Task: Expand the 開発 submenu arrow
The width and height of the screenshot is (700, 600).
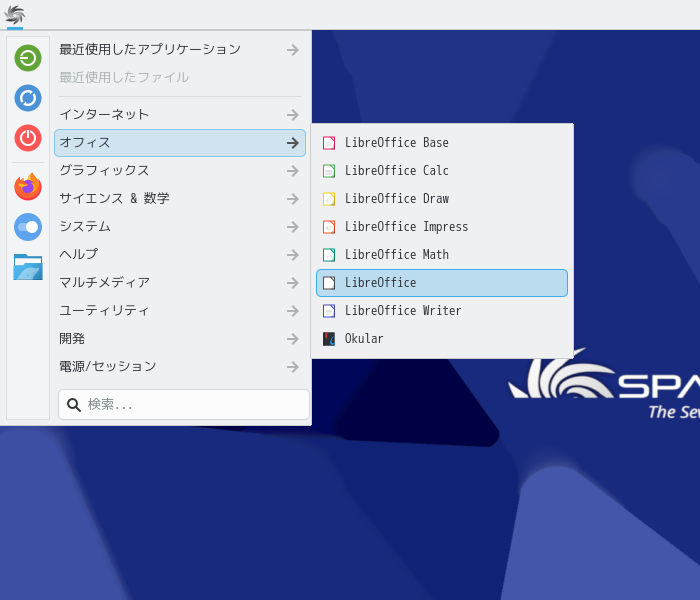Action: 293,339
